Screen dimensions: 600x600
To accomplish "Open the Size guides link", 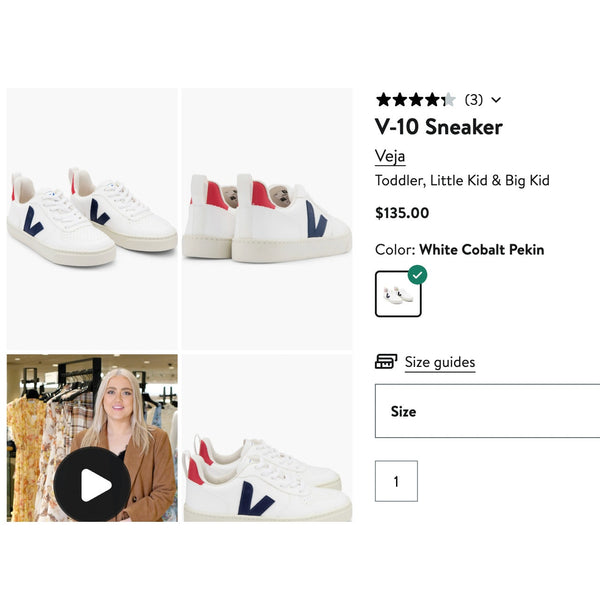I will (x=440, y=362).
